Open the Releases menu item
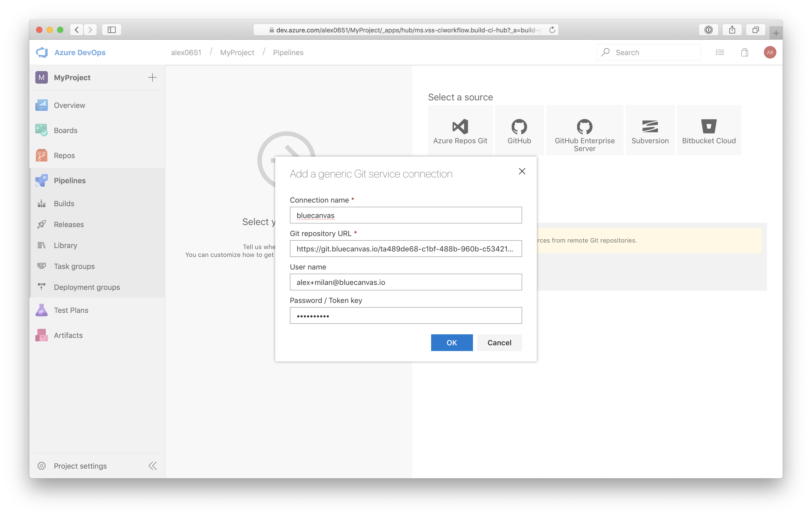 (69, 225)
